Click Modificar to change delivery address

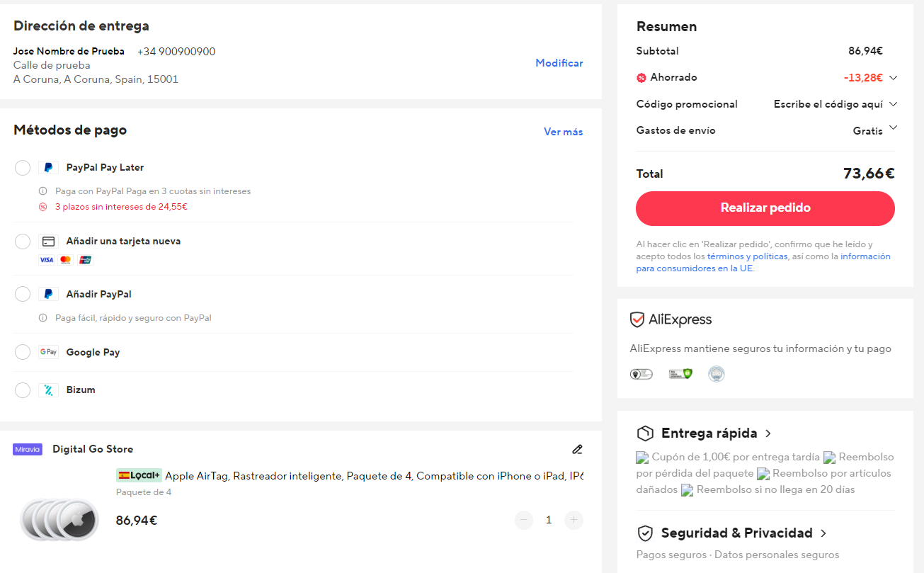click(559, 63)
